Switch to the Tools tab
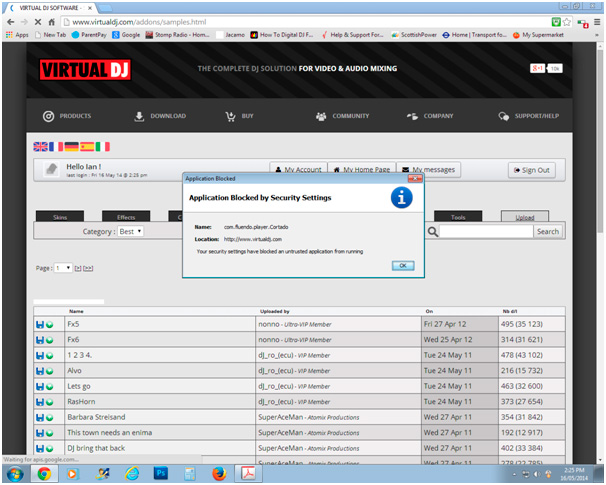 [x=458, y=217]
